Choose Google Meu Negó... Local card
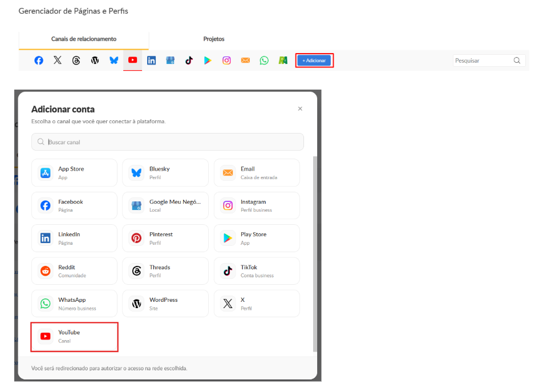Viewport: 539px width, 392px height. tap(165, 205)
